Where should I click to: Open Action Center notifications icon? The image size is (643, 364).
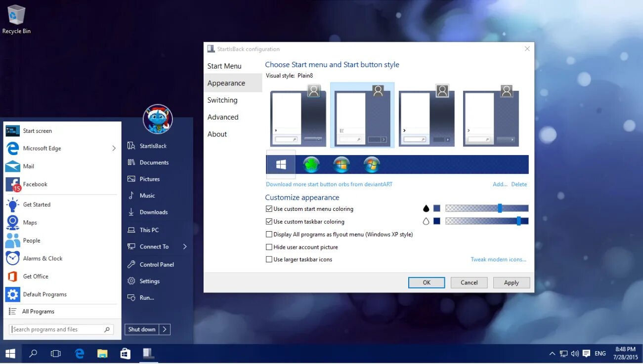pos(586,354)
